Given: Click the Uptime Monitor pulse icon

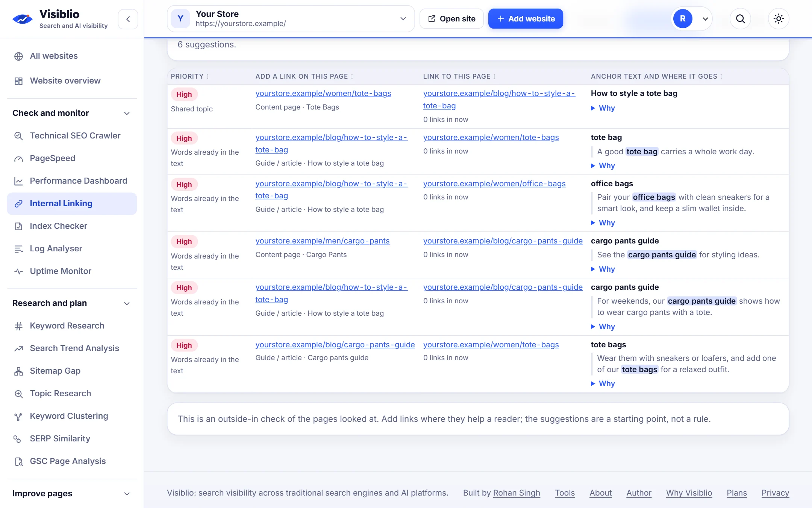Looking at the screenshot, I should (x=18, y=271).
